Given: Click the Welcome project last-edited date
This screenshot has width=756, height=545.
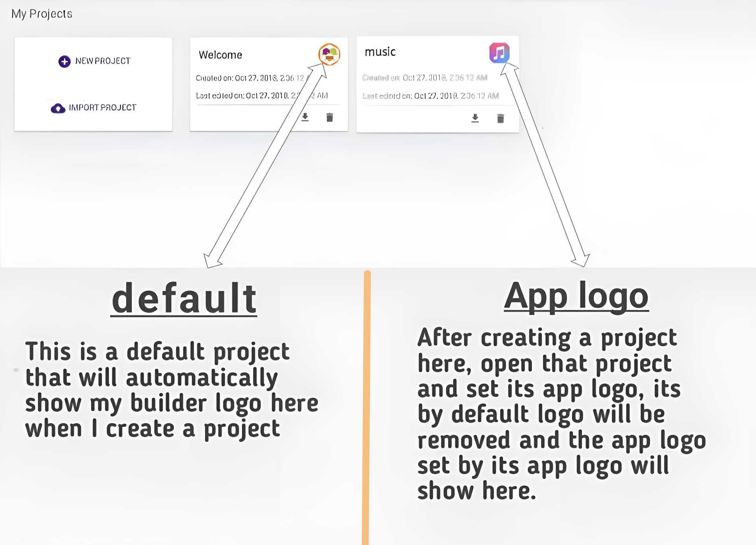Looking at the screenshot, I should tap(262, 95).
